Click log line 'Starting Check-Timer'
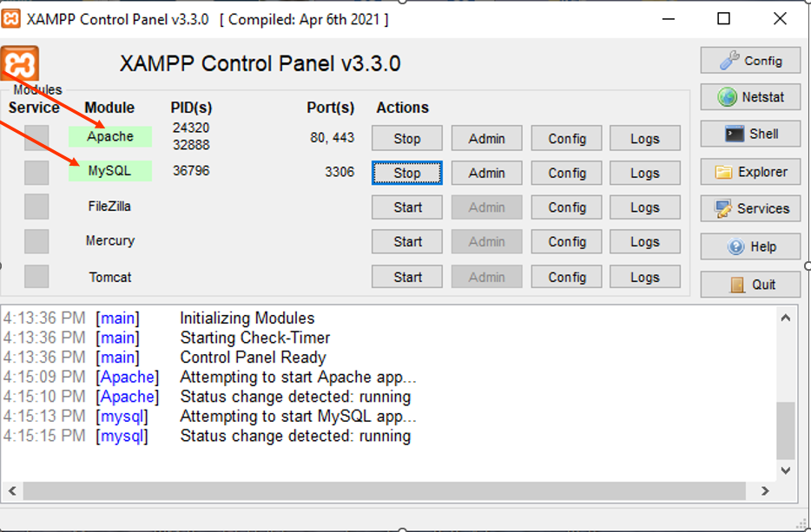 255,338
